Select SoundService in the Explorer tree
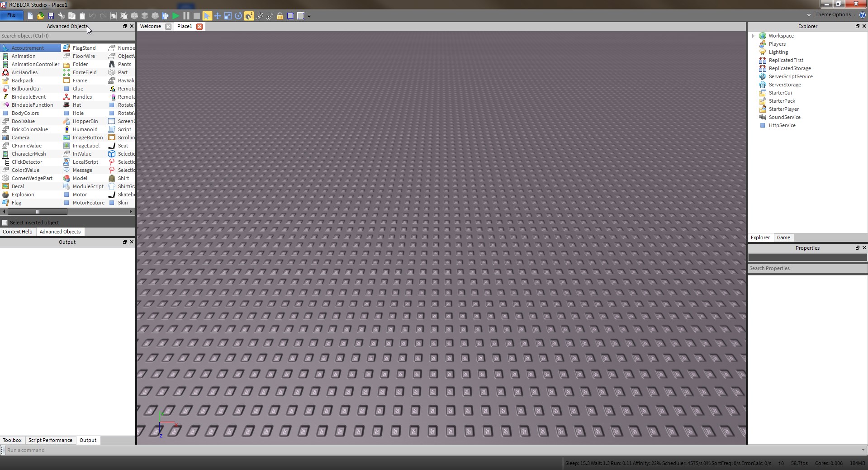 tap(784, 117)
